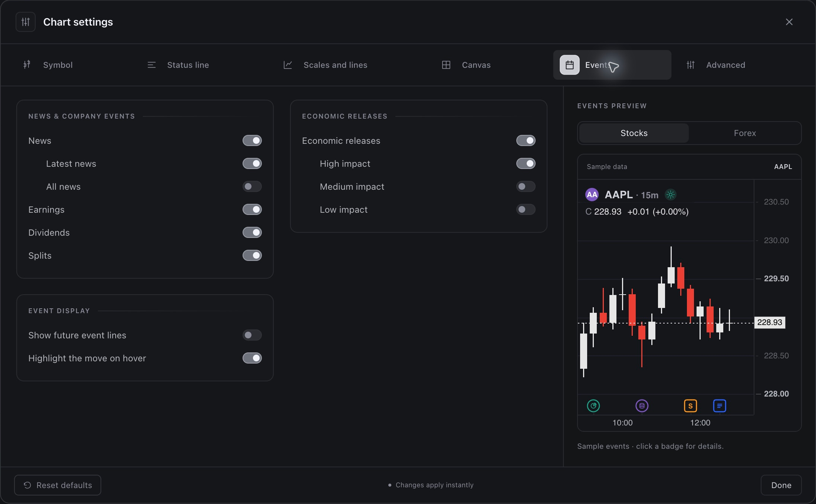This screenshot has width=816, height=504.
Task: Click the green sun session icon next to 15m
Action: coord(671,195)
